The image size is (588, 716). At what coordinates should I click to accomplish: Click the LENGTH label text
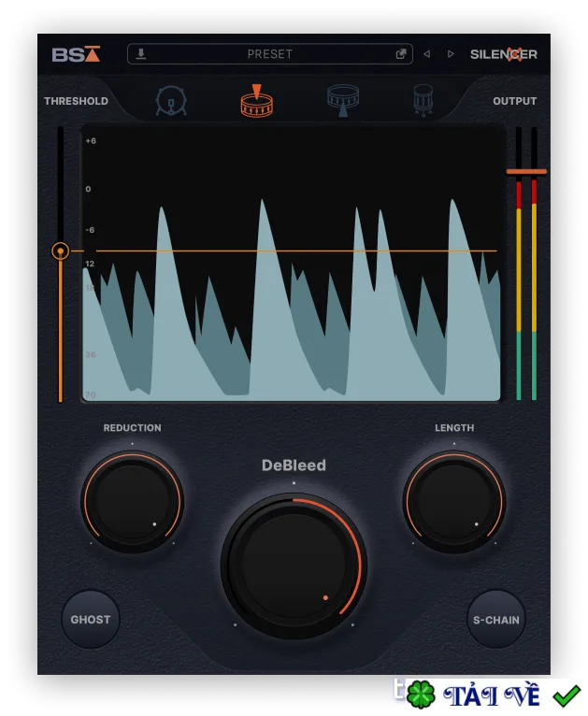tap(454, 428)
